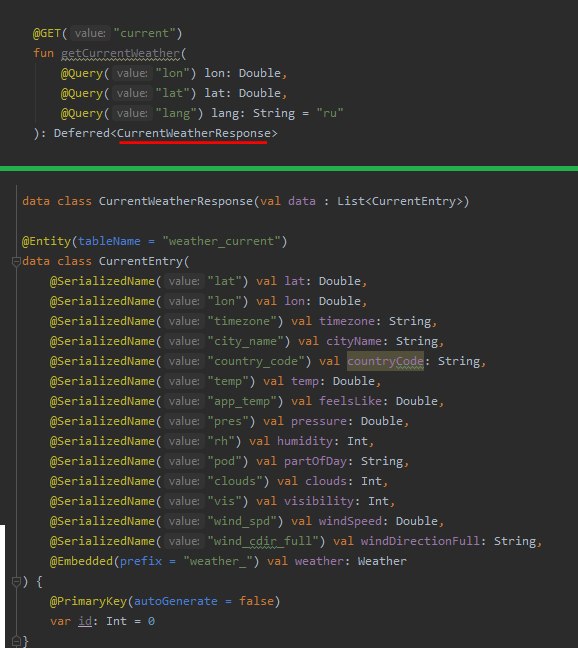Click the @Entity annotation
This screenshot has height=648, width=578.
coord(46,241)
